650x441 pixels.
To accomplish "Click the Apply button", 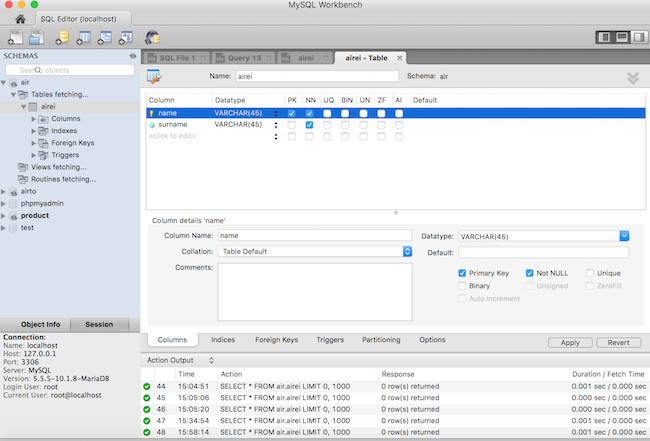I will coord(570,342).
